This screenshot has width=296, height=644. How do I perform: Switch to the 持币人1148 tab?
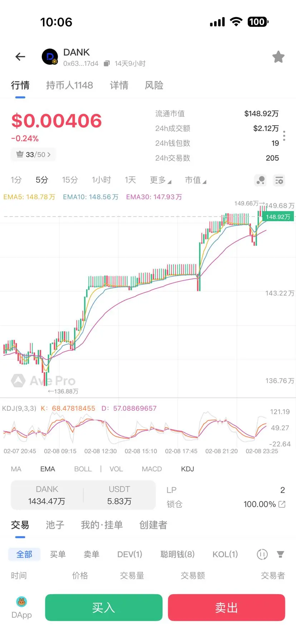[x=69, y=85]
